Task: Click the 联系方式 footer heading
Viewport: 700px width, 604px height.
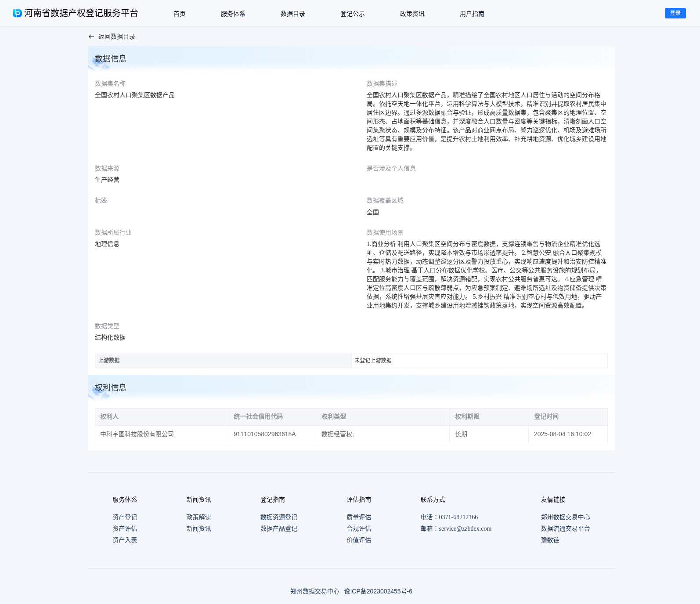Action: (x=433, y=499)
